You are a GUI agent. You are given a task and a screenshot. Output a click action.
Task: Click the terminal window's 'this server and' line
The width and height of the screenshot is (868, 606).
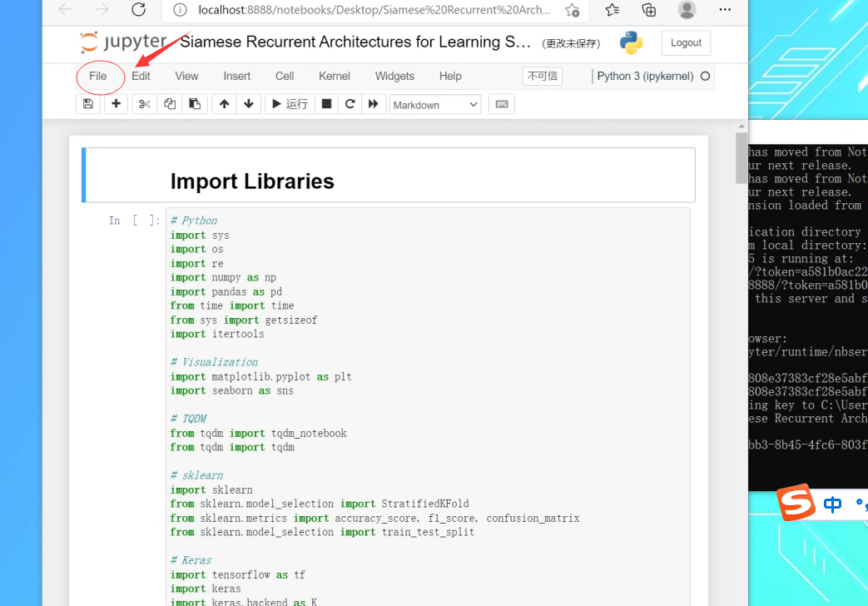coord(811,299)
